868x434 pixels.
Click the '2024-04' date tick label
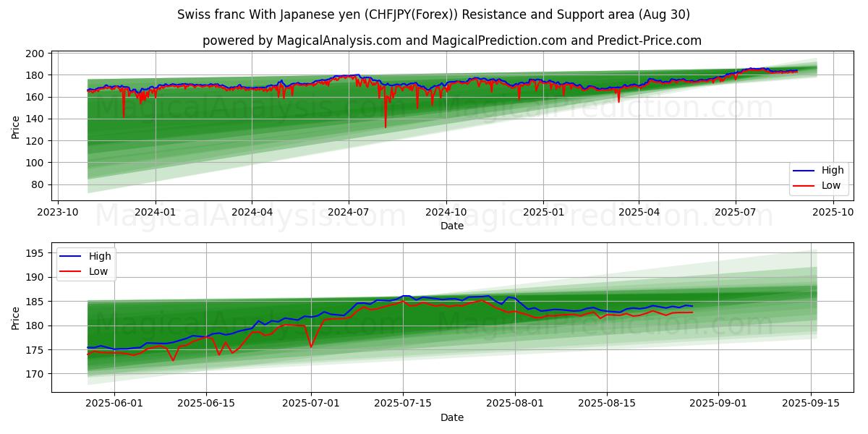[x=252, y=212]
